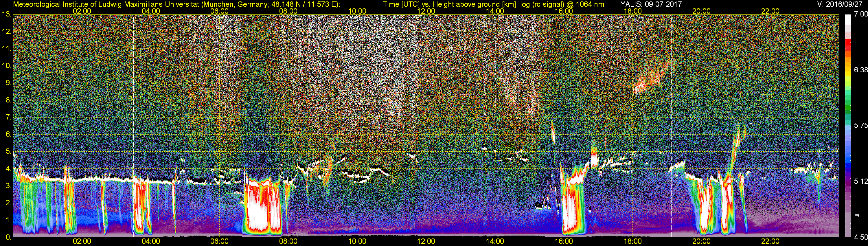Click the 04:00 label on the bottom time axis
This screenshot has height=246, width=868.
(x=151, y=241)
